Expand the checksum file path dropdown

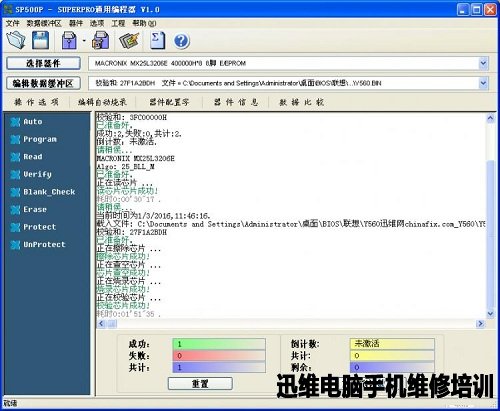[483, 83]
